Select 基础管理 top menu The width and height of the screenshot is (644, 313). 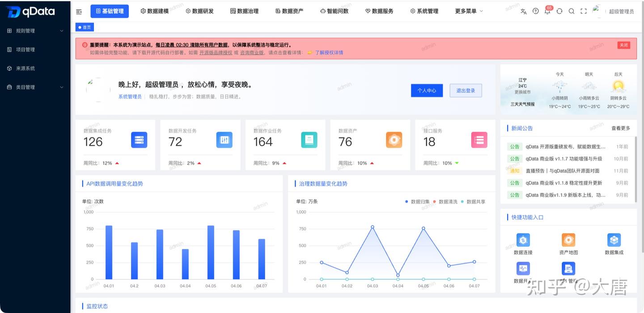pyautogui.click(x=110, y=11)
